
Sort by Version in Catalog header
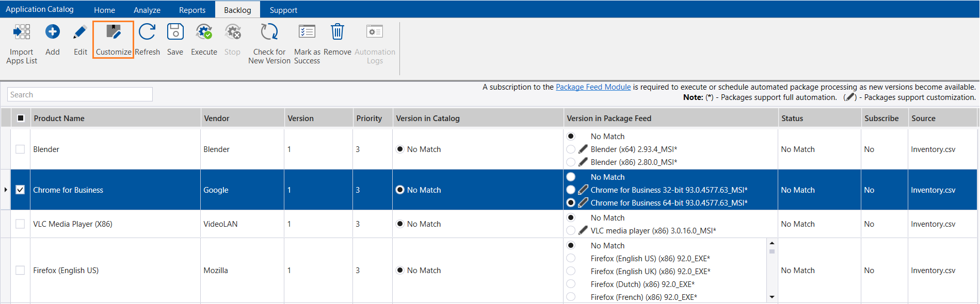tap(478, 118)
